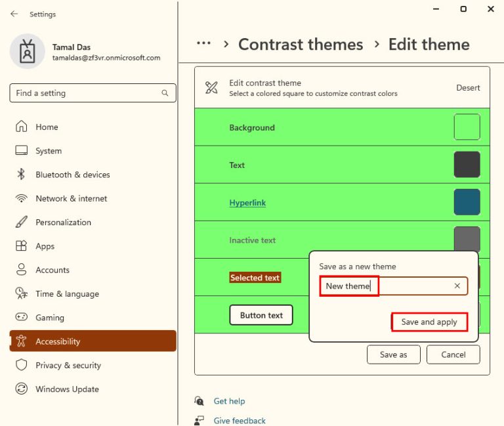Pick the Inactive text color square

coord(467,239)
